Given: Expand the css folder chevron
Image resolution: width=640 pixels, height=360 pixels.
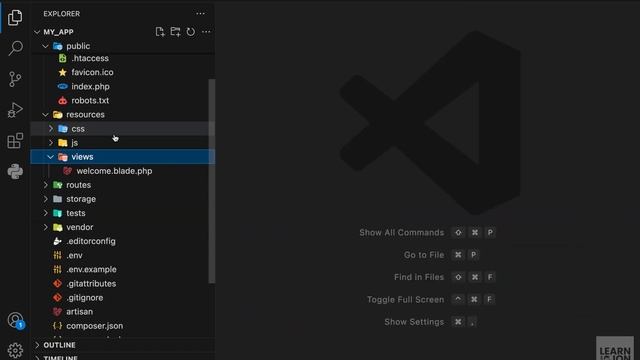Looking at the screenshot, I should pyautogui.click(x=51, y=129).
